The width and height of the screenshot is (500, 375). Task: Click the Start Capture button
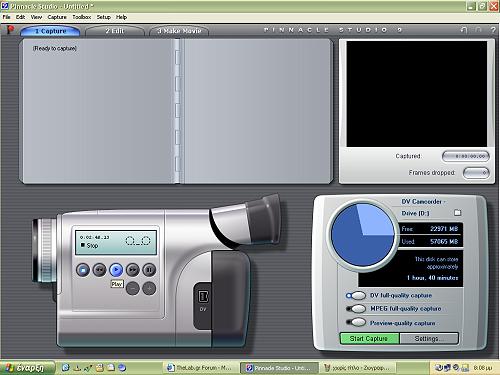[369, 339]
